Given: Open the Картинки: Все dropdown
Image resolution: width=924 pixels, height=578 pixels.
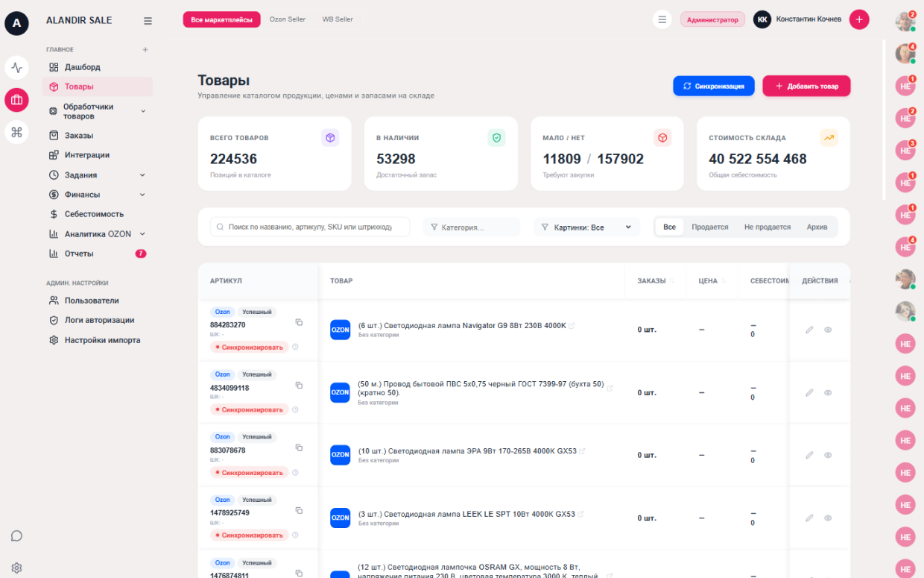Looking at the screenshot, I should [x=586, y=227].
